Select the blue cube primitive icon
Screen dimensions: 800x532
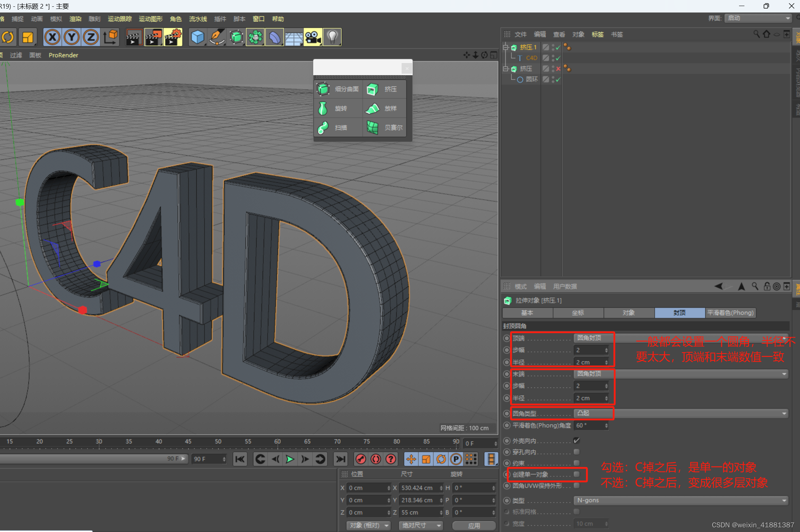[x=197, y=37]
